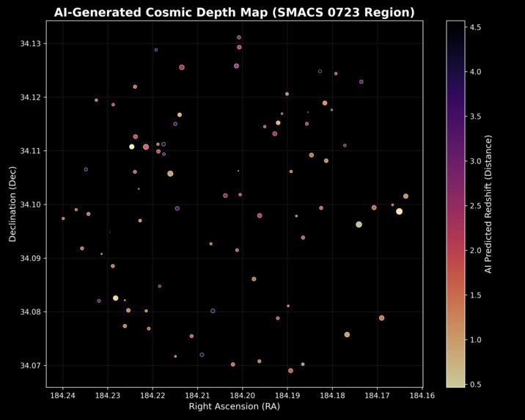Click y-axis tick label 34.07
Image resolution: width=525 pixels, height=420 pixels.
point(31,366)
